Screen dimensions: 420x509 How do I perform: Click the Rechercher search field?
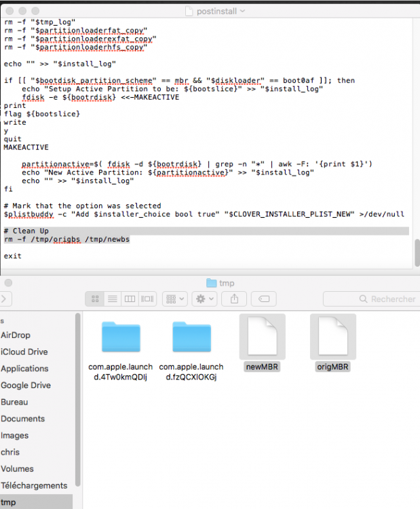[x=371, y=299]
